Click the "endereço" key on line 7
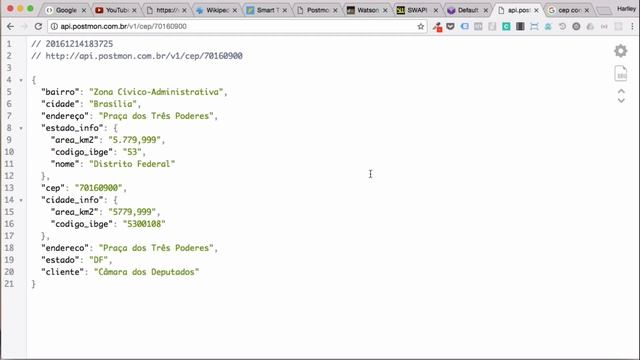Screen dimensions: 640x360 pos(65,116)
